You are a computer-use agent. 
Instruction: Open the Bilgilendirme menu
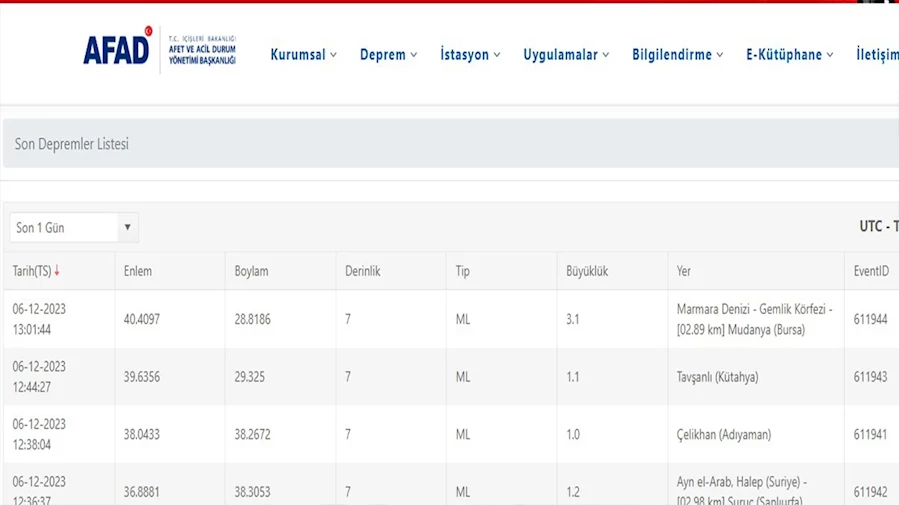[x=677, y=55]
